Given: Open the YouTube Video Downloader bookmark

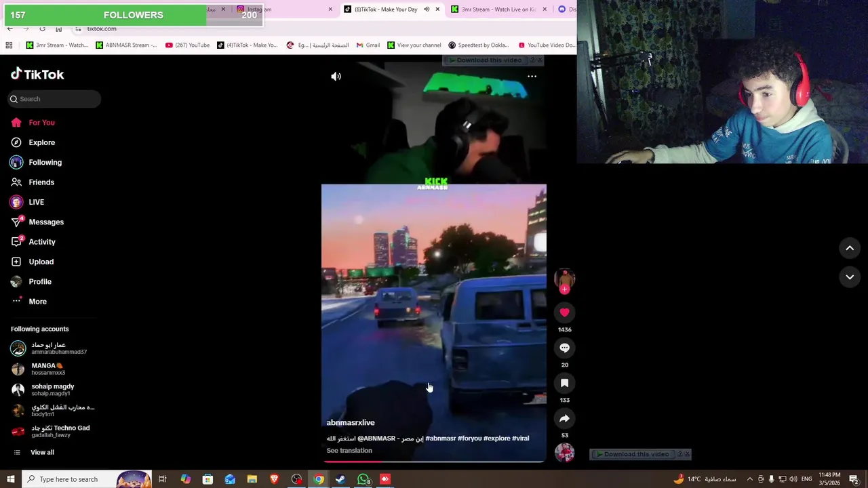Looking at the screenshot, I should click(x=547, y=45).
